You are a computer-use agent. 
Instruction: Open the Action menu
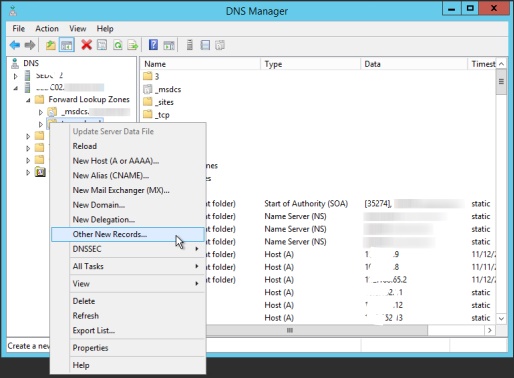(47, 29)
